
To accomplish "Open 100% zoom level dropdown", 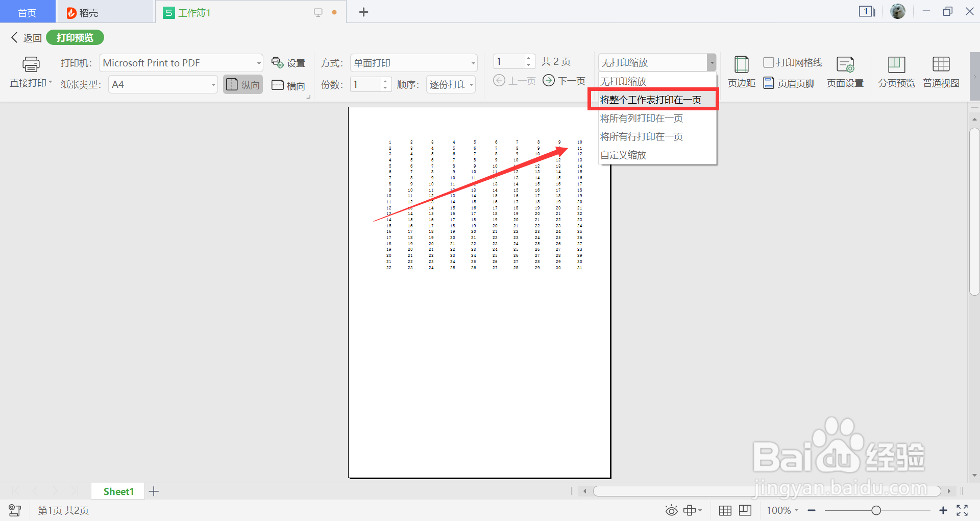I will 782,510.
